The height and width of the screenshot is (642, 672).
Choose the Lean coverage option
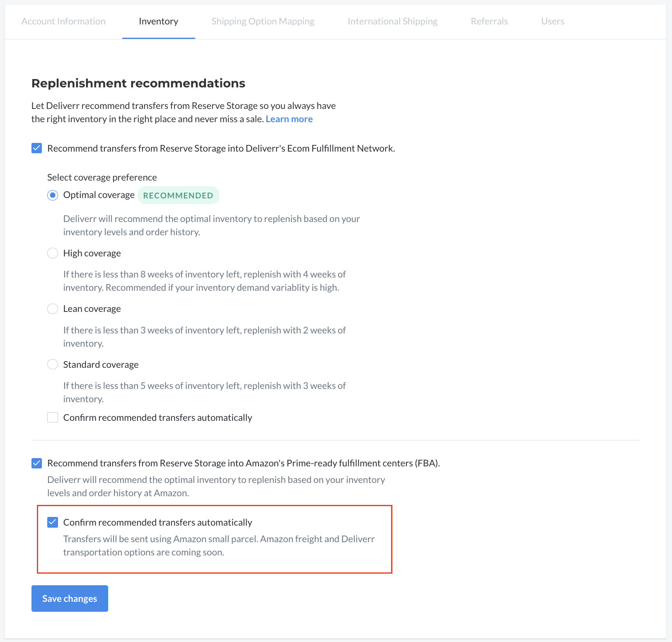(53, 309)
